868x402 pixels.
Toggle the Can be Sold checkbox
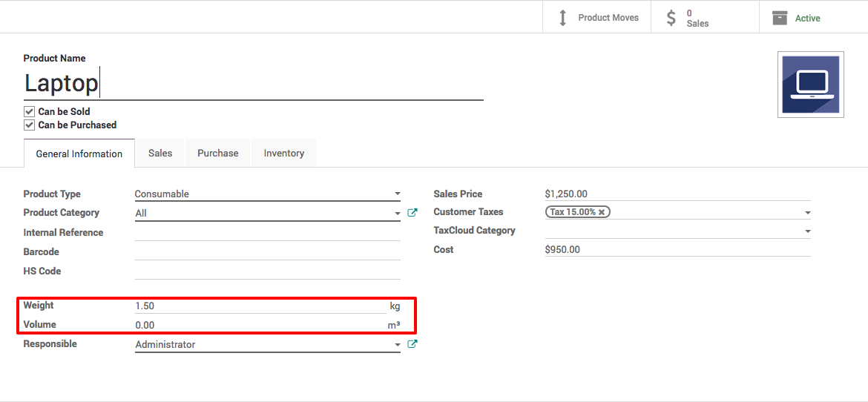pyautogui.click(x=30, y=112)
